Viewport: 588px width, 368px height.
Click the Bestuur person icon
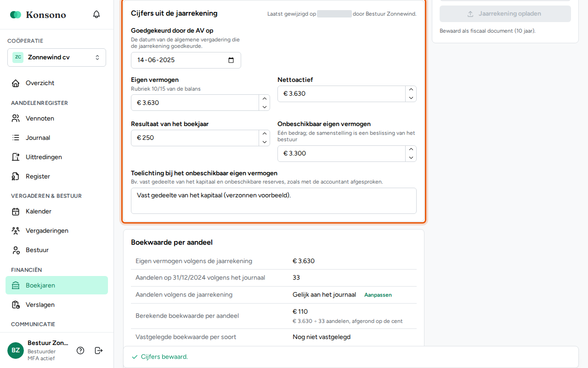[16, 250]
